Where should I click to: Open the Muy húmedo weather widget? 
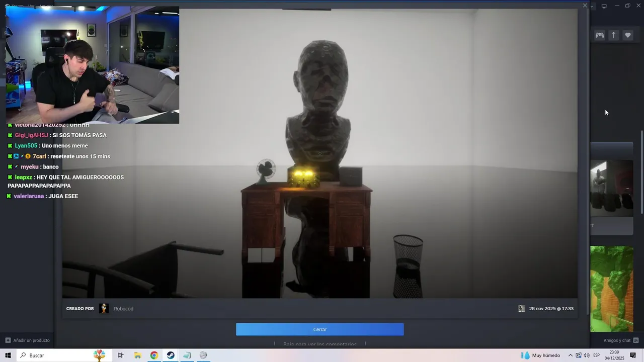[541, 355]
